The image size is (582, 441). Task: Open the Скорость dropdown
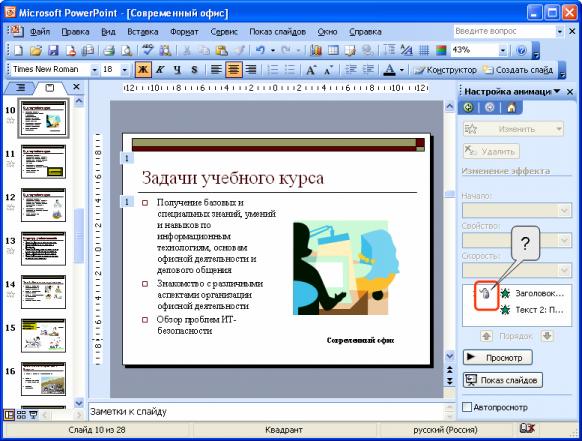coord(517,270)
